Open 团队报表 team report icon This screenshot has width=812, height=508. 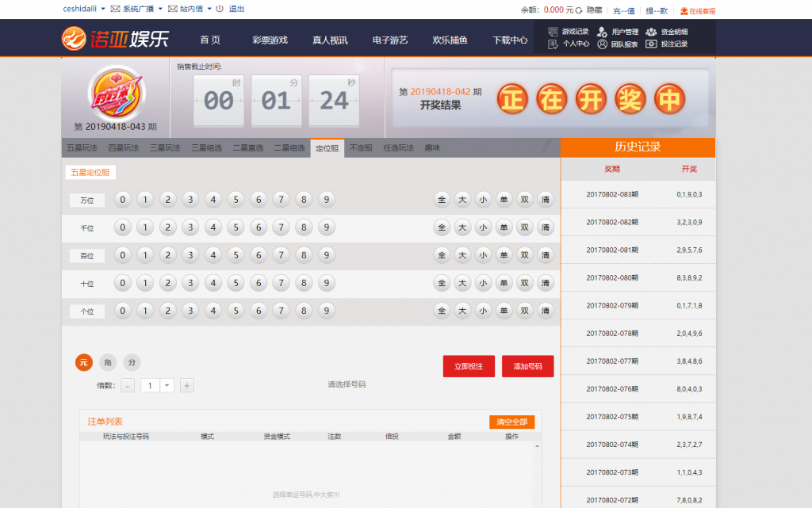[602, 44]
